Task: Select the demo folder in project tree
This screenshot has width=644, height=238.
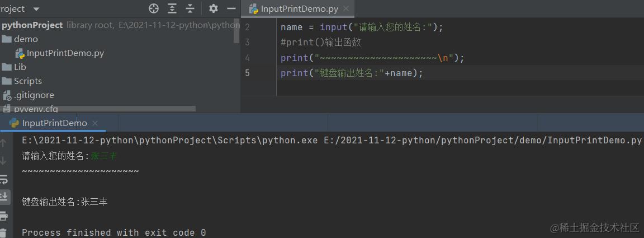Action: [26, 39]
